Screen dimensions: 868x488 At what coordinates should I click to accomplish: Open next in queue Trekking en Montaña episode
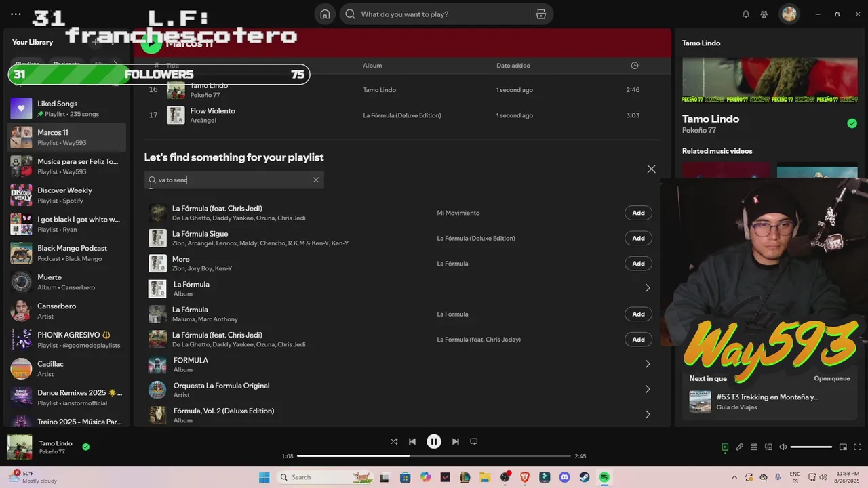(770, 401)
